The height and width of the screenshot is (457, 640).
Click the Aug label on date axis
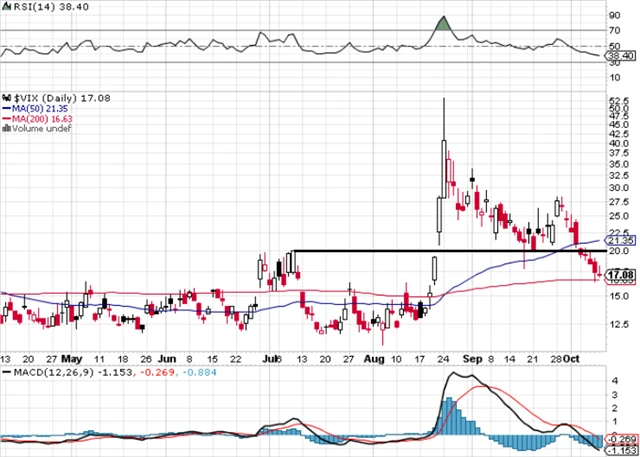(x=373, y=357)
